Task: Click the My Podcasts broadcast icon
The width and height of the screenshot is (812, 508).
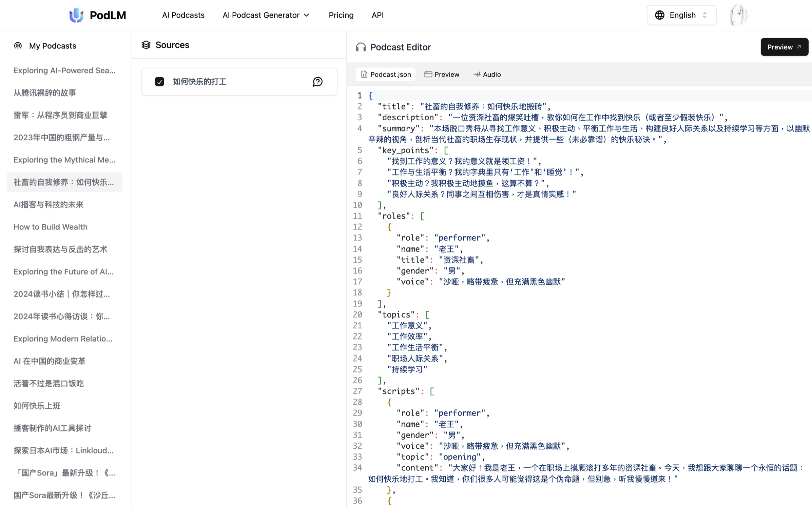Action: click(x=18, y=46)
